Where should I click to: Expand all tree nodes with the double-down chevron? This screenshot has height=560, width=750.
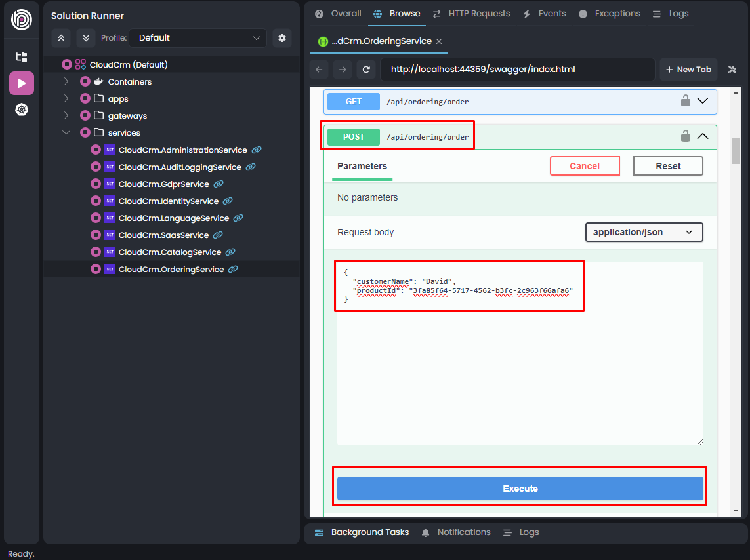pos(85,38)
